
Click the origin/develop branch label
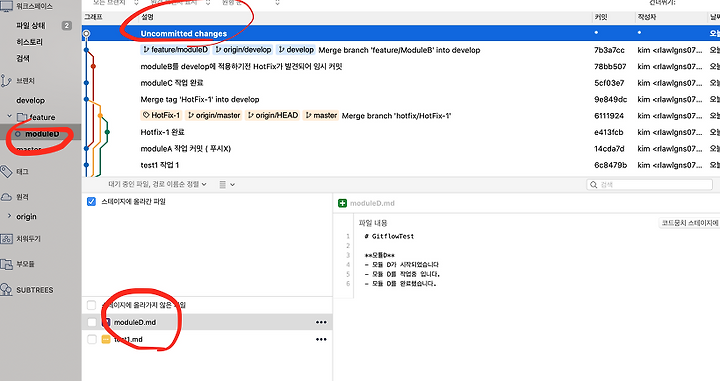[x=243, y=50]
